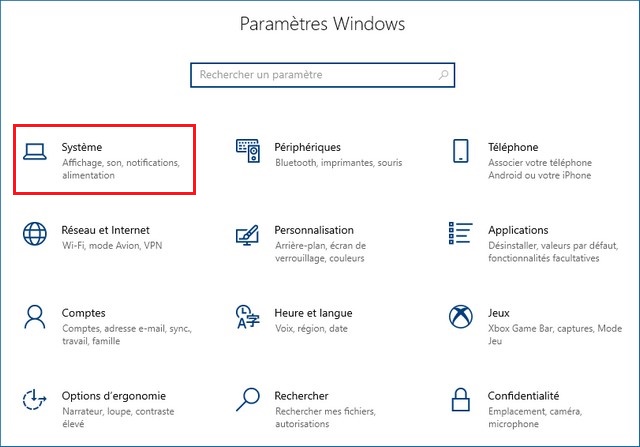
Task: Focus the 'Rechercher un paramètre' search field
Action: (310, 75)
